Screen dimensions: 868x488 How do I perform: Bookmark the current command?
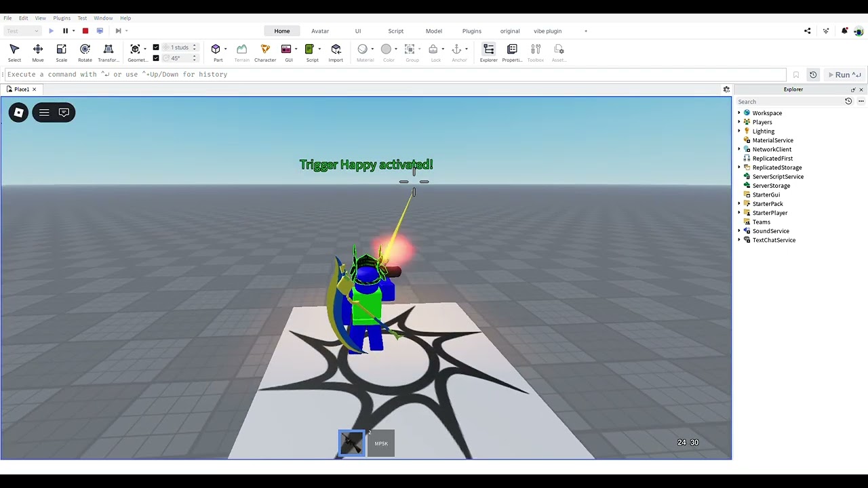(x=795, y=75)
